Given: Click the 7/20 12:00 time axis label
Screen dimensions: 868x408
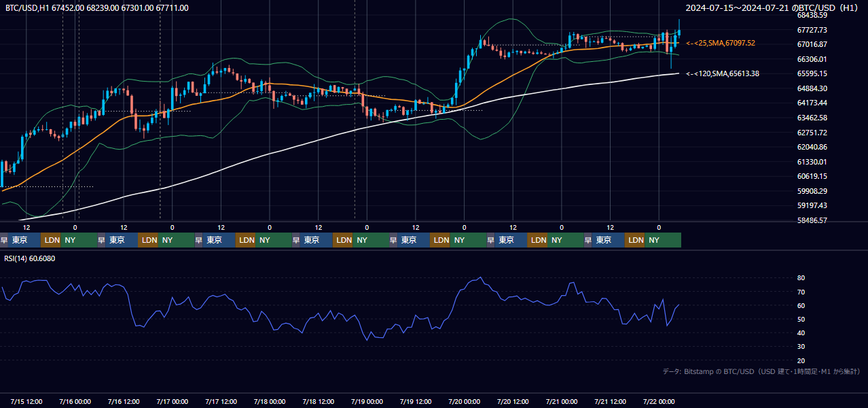Looking at the screenshot, I should click(513, 401).
